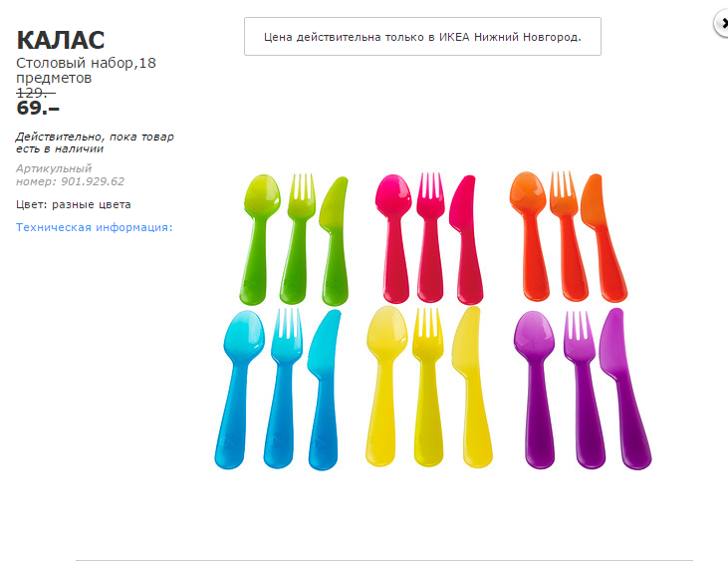Open the Техническая информация link

tap(95, 227)
